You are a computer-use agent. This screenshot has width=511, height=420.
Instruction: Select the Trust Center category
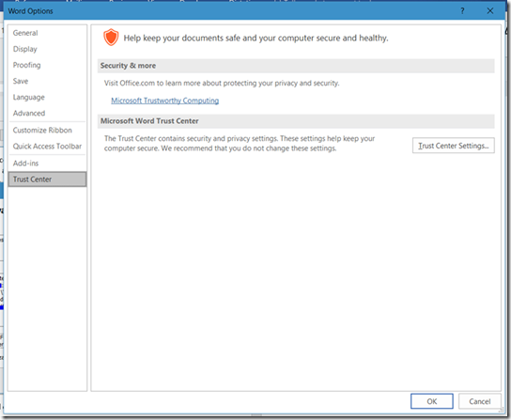(x=47, y=179)
